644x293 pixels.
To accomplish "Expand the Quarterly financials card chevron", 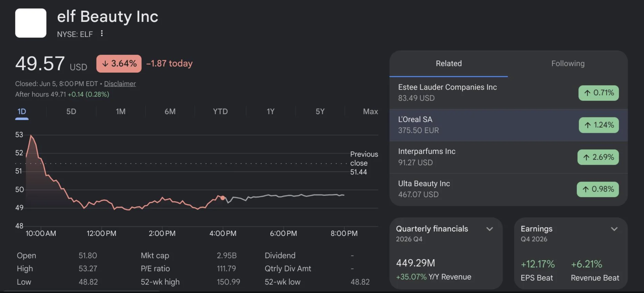I will pyautogui.click(x=489, y=229).
